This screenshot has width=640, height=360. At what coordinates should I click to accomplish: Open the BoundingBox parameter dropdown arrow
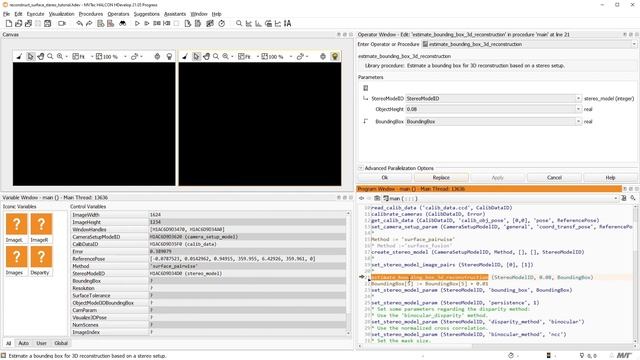click(x=578, y=122)
